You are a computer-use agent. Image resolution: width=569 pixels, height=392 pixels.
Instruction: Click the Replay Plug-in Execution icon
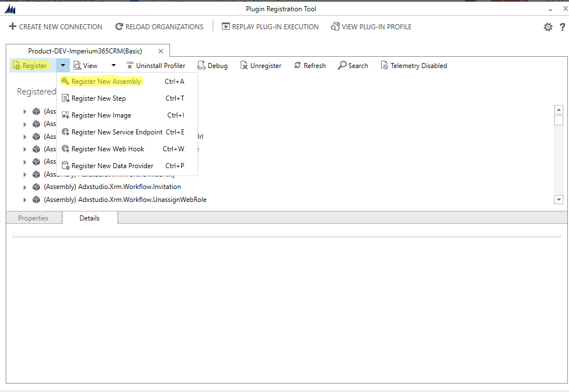[x=270, y=26]
